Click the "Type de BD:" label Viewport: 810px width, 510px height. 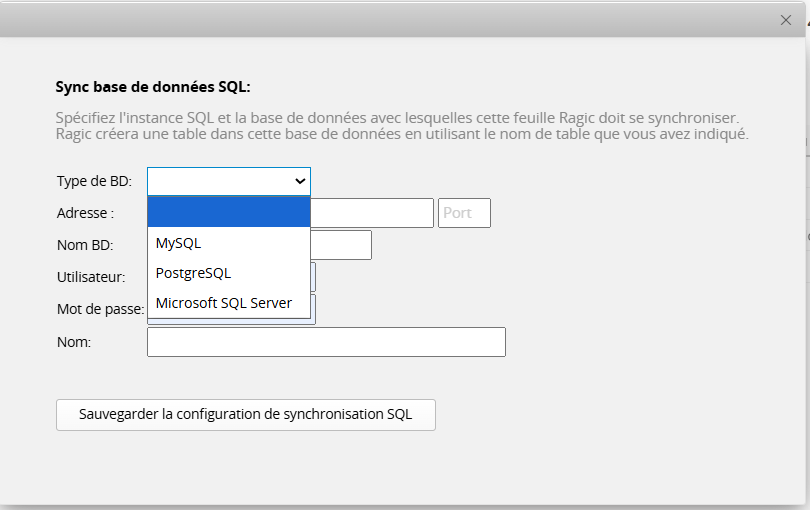94,181
